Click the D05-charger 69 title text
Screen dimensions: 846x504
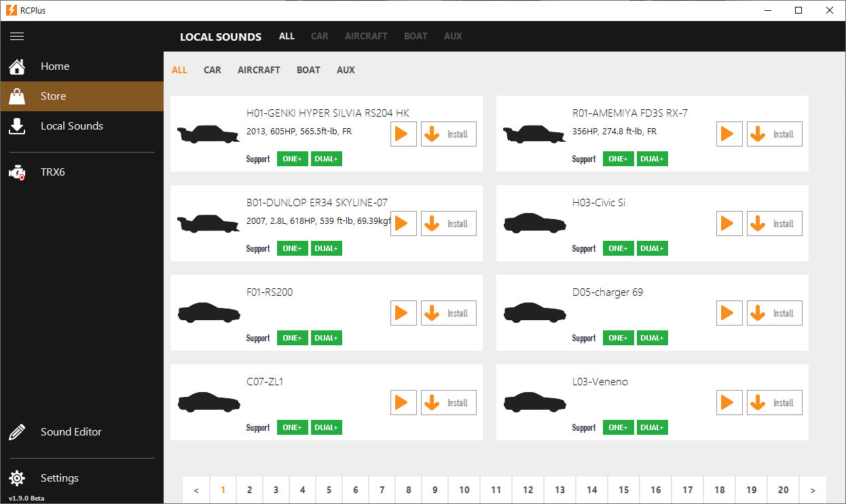tap(608, 292)
